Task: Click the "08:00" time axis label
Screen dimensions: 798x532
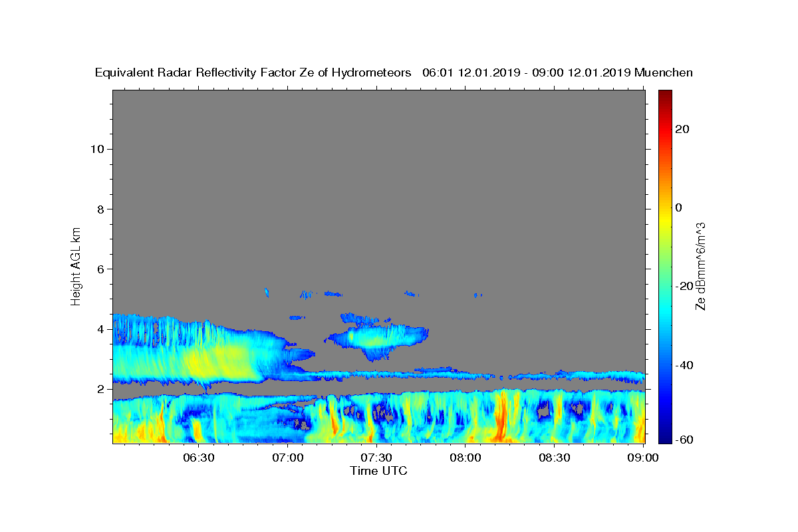Action: pyautogui.click(x=465, y=458)
